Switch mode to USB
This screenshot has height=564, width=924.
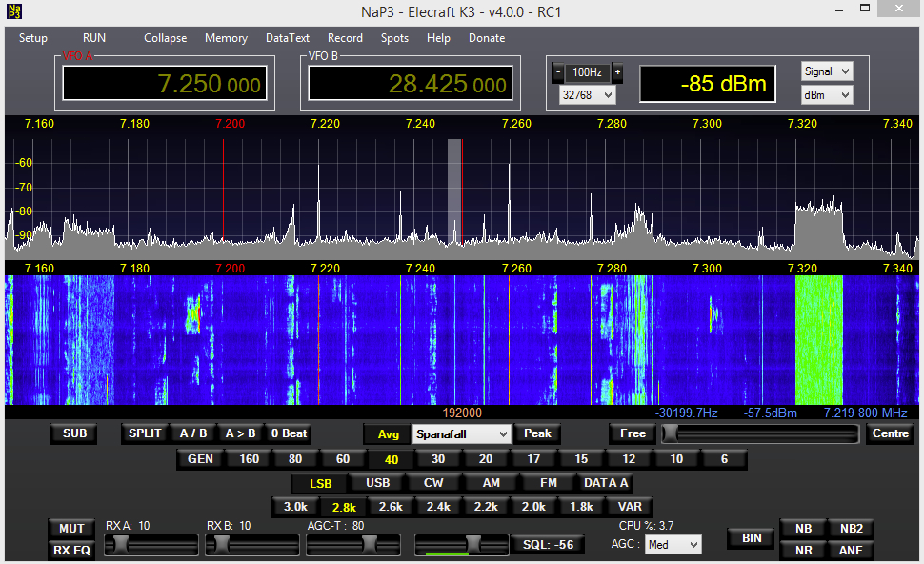378,483
